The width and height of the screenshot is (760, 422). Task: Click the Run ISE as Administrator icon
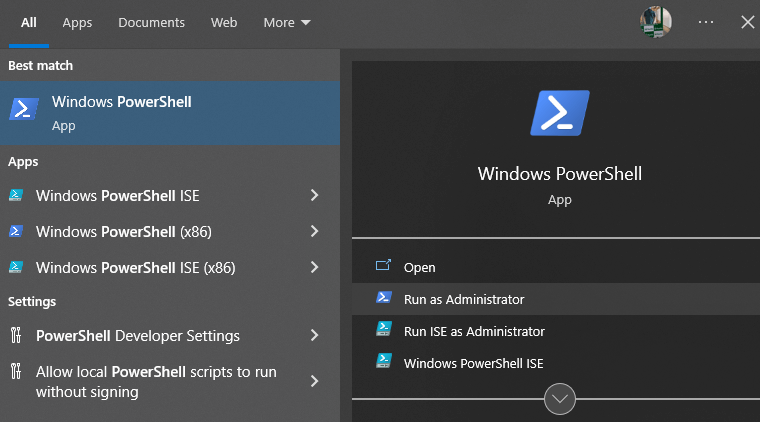(384, 329)
